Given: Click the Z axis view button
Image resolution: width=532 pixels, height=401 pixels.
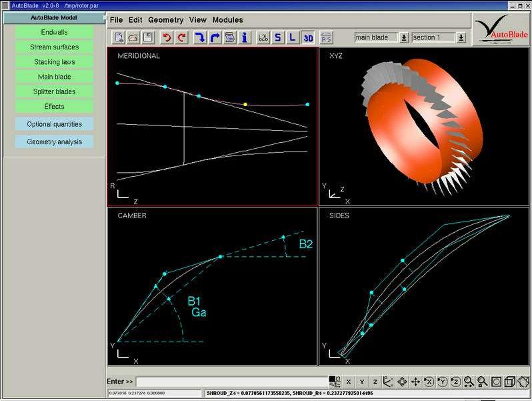Looking at the screenshot, I should [375, 382].
